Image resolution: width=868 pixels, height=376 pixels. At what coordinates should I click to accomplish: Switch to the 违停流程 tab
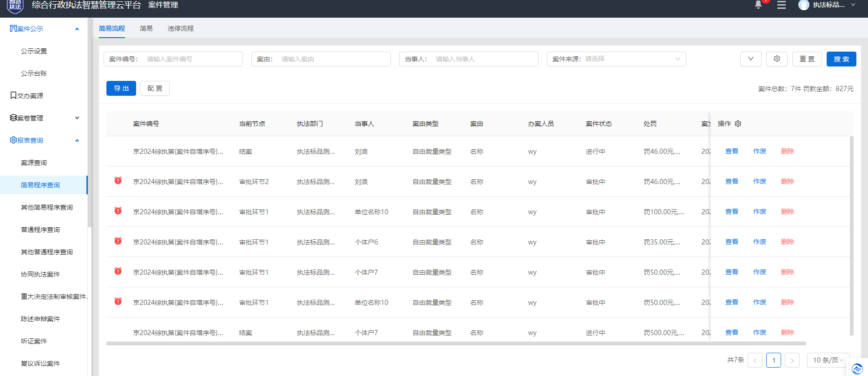[181, 28]
